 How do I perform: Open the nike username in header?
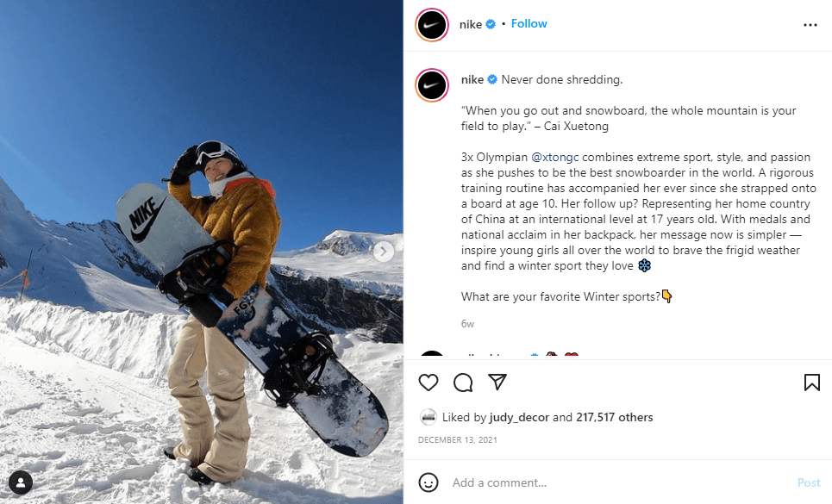471,24
